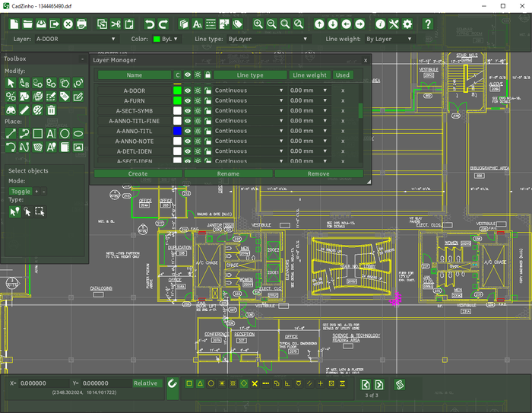Hide the A-DOOR layer using its eye icon

click(x=188, y=91)
